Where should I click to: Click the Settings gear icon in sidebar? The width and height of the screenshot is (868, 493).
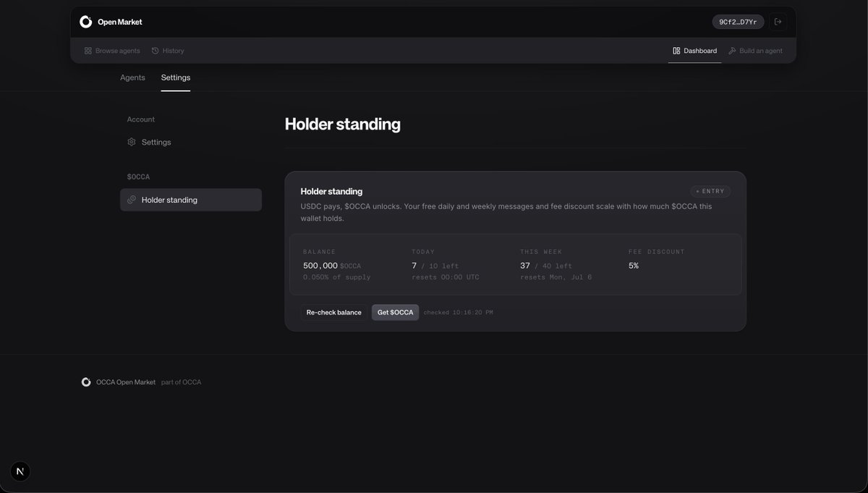[132, 142]
